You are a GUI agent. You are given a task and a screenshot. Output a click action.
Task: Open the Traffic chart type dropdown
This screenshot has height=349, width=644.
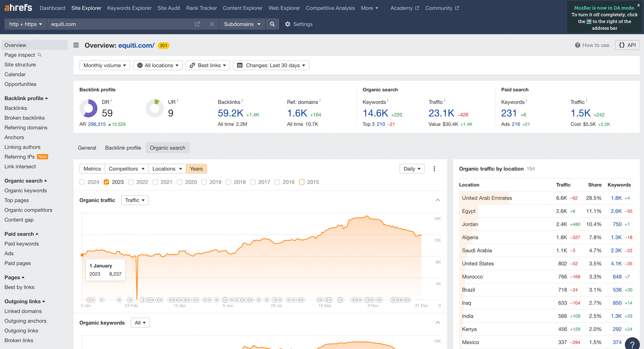pyautogui.click(x=135, y=200)
